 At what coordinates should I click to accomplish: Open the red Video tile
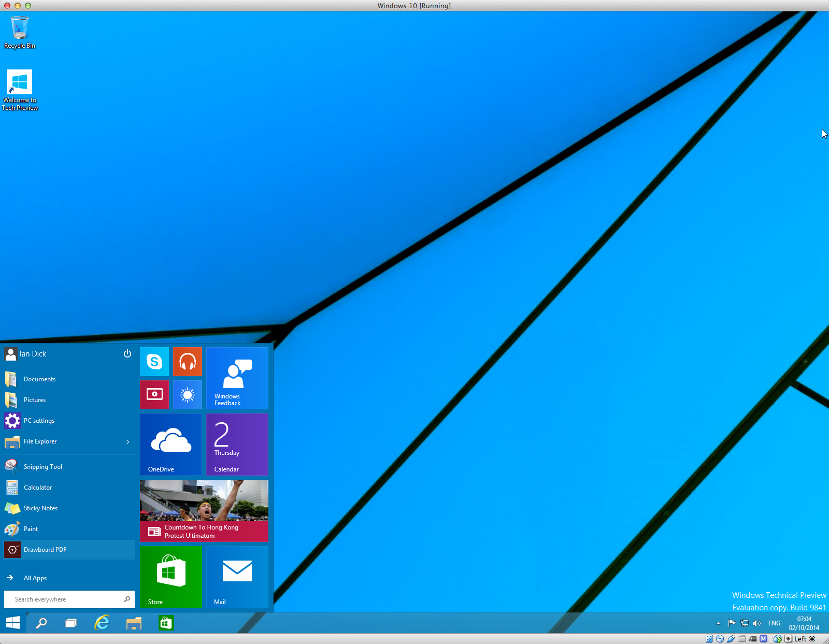click(x=154, y=395)
